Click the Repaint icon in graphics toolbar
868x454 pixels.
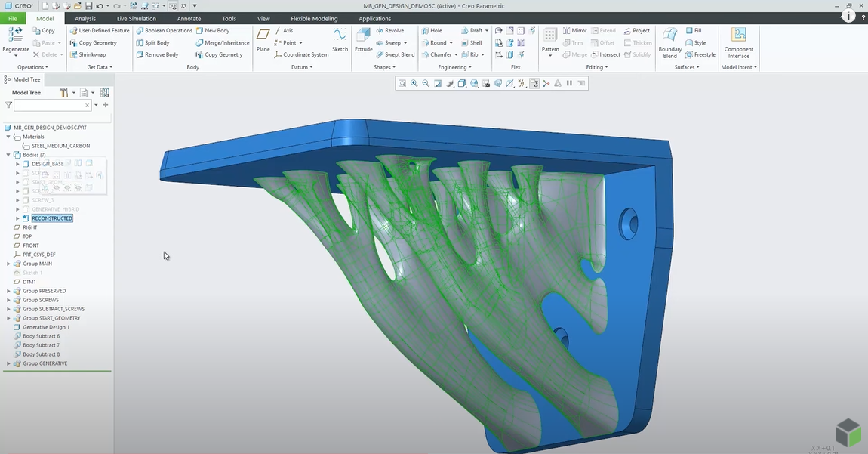pyautogui.click(x=438, y=84)
